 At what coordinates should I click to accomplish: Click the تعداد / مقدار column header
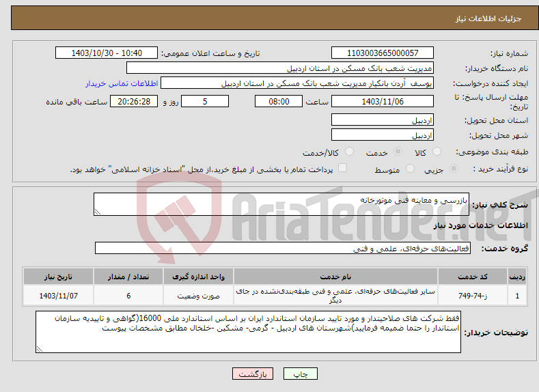pyautogui.click(x=128, y=277)
